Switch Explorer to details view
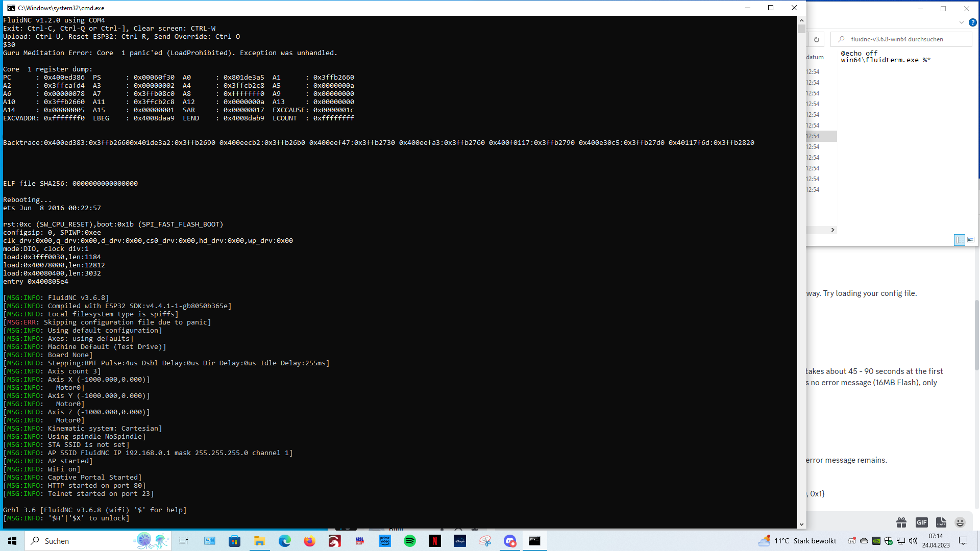Image resolution: width=980 pixels, height=551 pixels. tap(960, 240)
